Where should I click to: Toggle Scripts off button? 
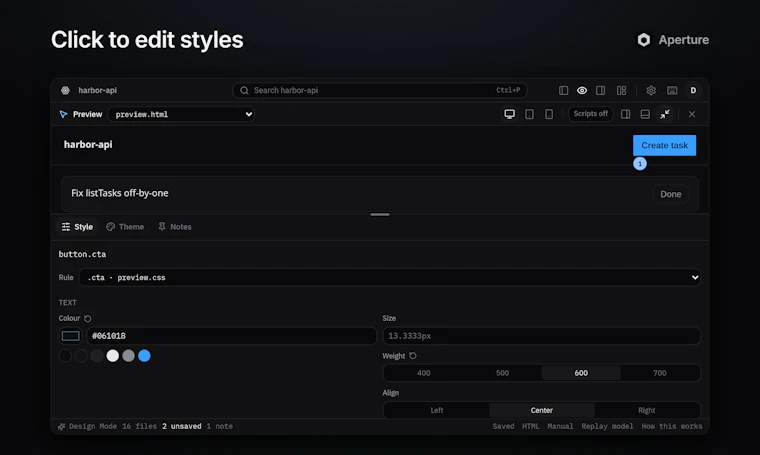[590, 114]
